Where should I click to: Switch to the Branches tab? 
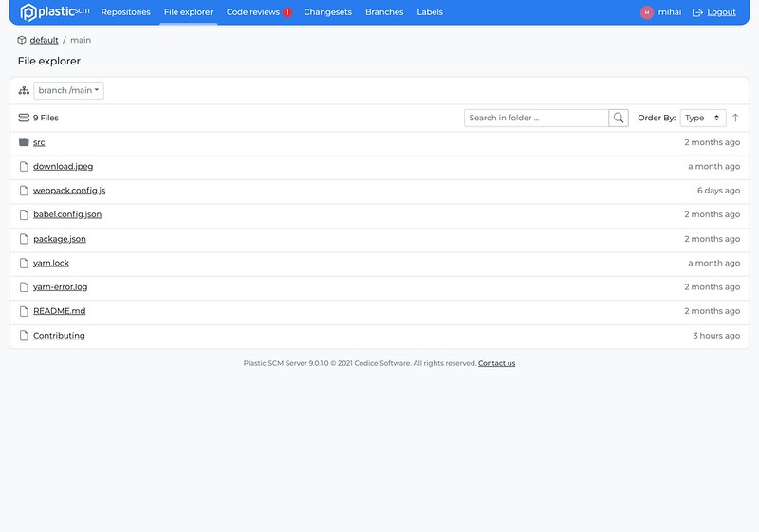click(384, 12)
